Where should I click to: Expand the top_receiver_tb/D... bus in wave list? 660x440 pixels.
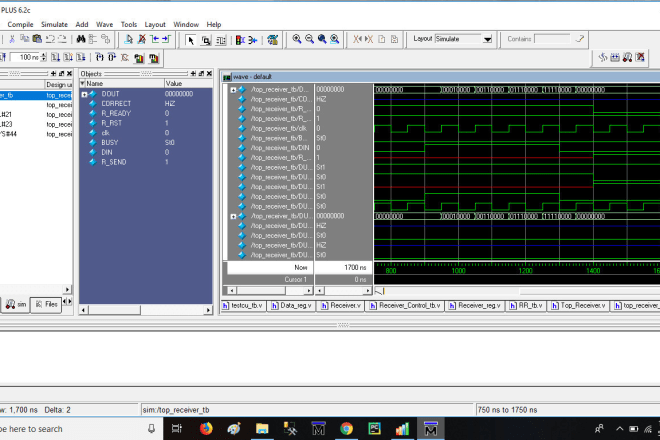point(233,90)
